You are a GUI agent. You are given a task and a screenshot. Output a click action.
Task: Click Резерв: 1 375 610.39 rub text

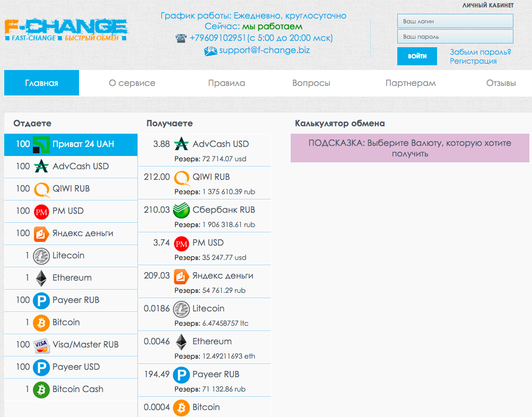click(x=215, y=192)
